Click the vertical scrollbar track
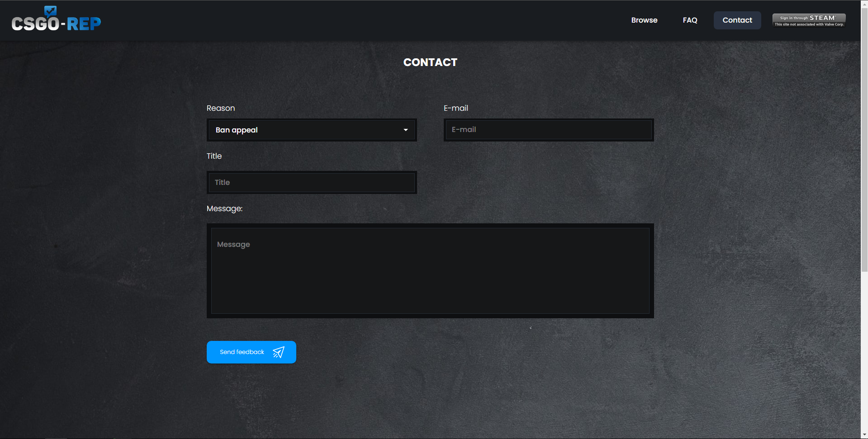 pyautogui.click(x=864, y=226)
